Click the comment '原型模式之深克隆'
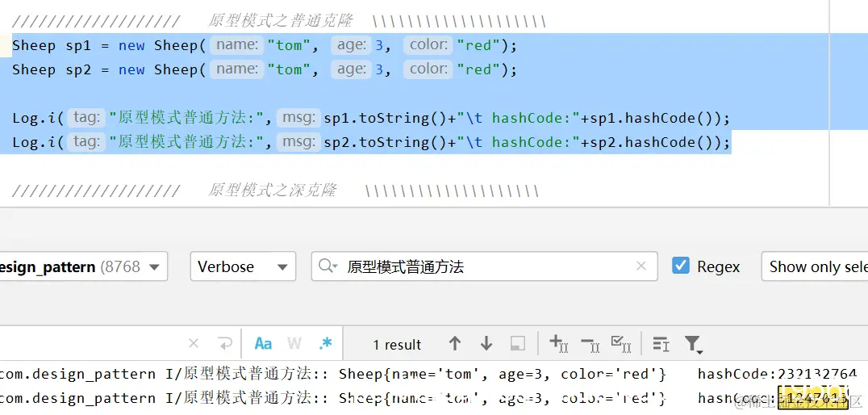The width and height of the screenshot is (868, 415). pos(272,191)
